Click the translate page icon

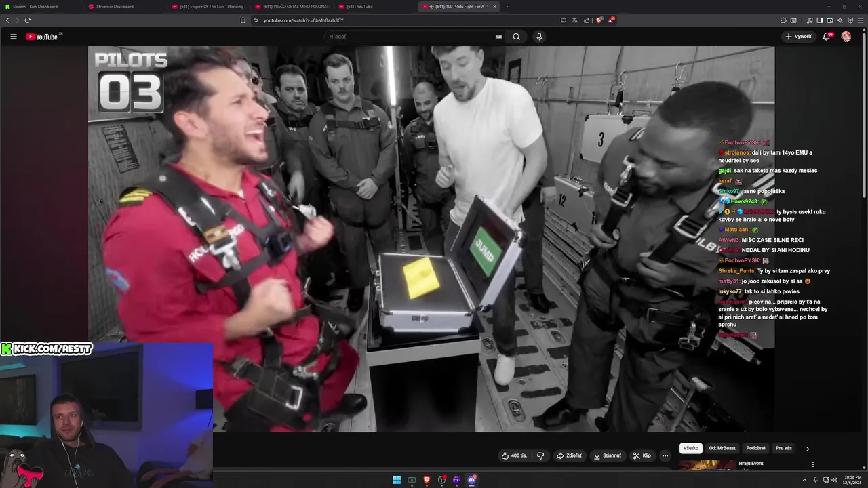575,20
